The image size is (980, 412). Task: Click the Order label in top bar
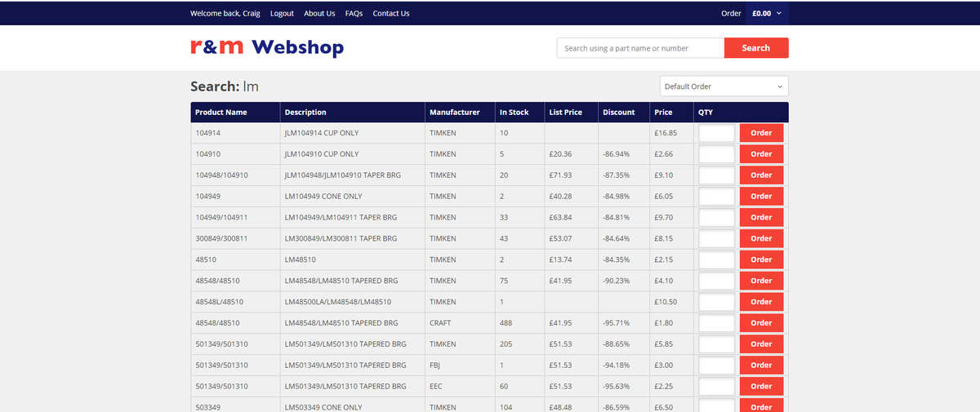coord(731,13)
